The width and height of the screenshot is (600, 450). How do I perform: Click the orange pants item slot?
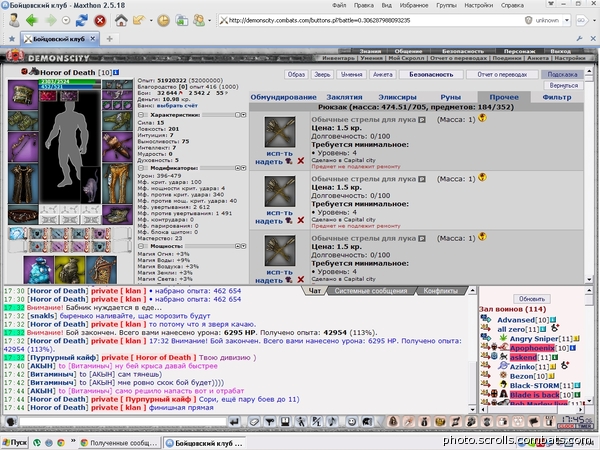coord(117,184)
